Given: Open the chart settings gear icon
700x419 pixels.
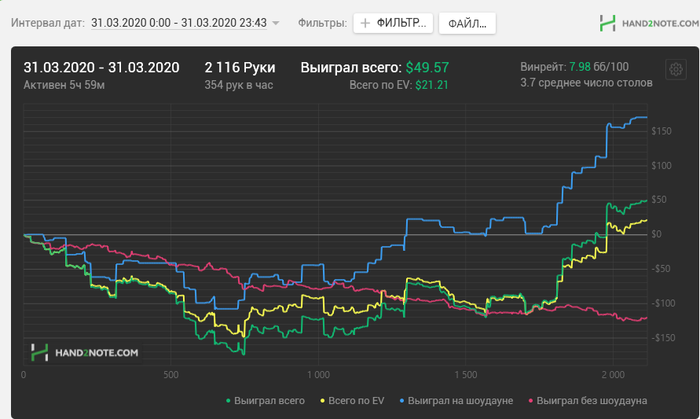Looking at the screenshot, I should point(675,70).
